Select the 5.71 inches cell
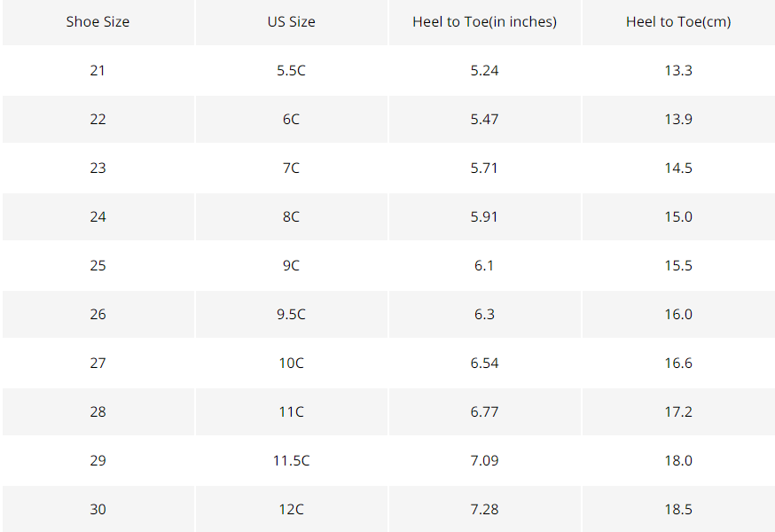The width and height of the screenshot is (775, 532). point(484,168)
